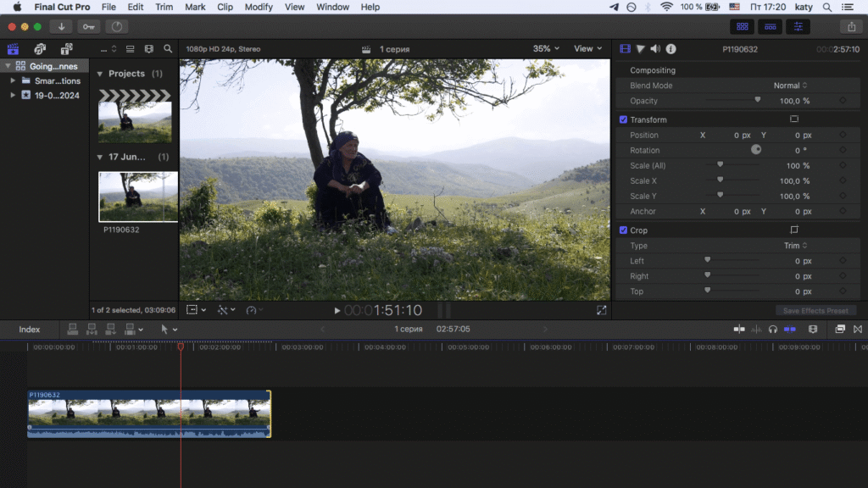868x488 pixels.
Task: Collapse the Going...nnes library
Action: click(8, 66)
